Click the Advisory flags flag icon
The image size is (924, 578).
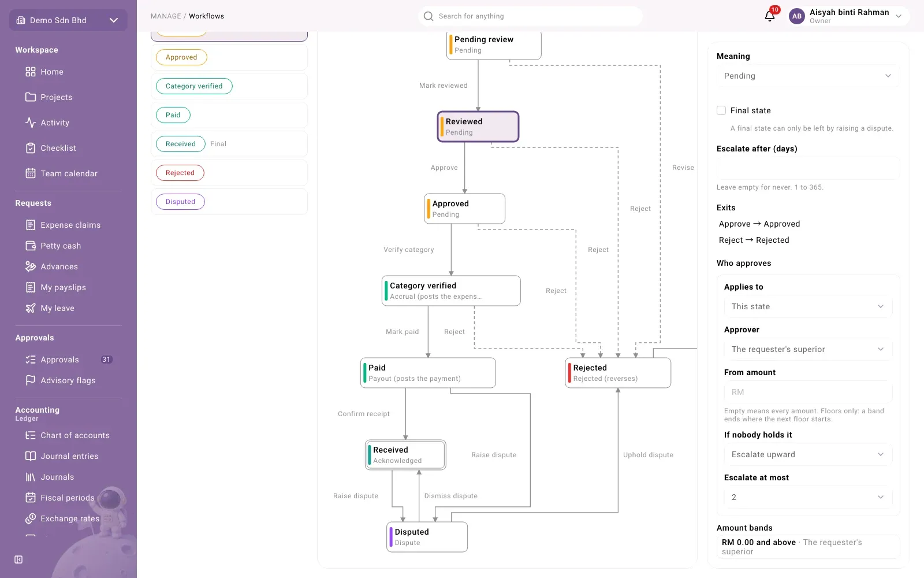point(31,380)
